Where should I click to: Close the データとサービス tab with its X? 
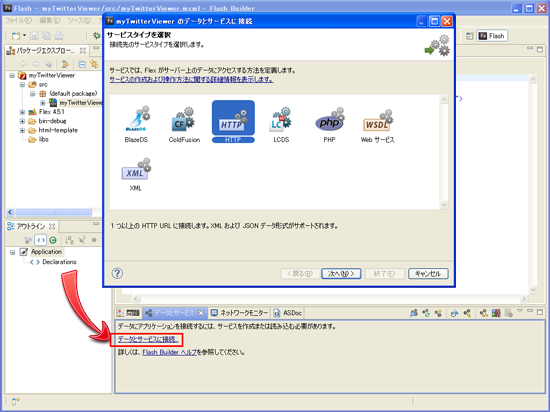click(201, 313)
